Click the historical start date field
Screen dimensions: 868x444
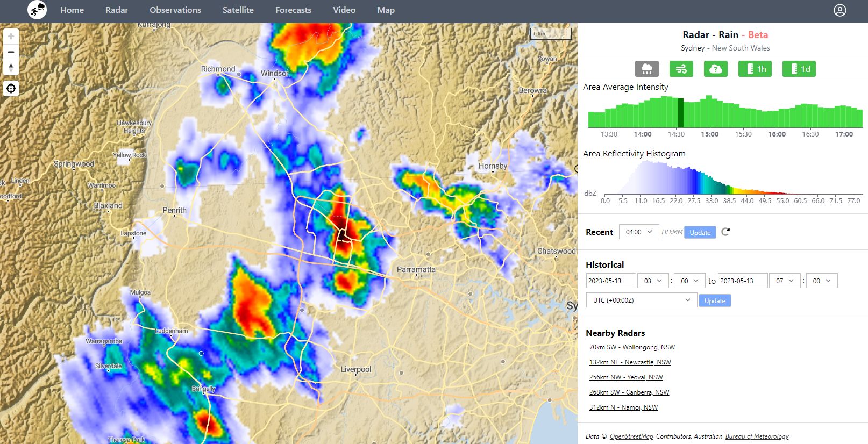tap(610, 281)
